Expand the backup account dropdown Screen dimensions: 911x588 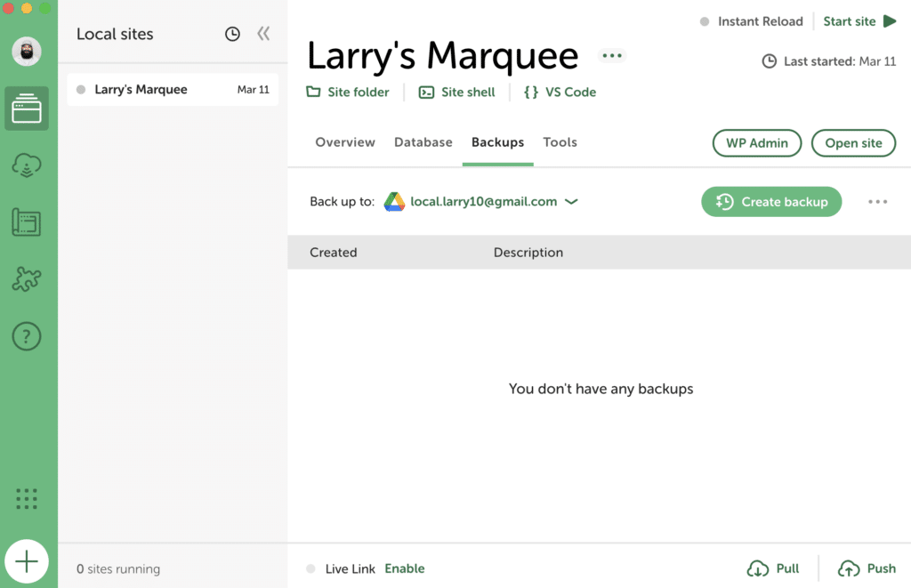pos(571,202)
